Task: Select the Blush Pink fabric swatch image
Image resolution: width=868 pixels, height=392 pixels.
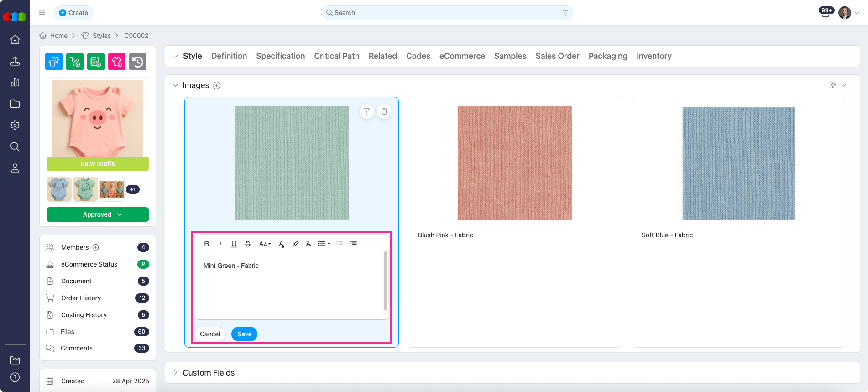Action: click(x=515, y=163)
